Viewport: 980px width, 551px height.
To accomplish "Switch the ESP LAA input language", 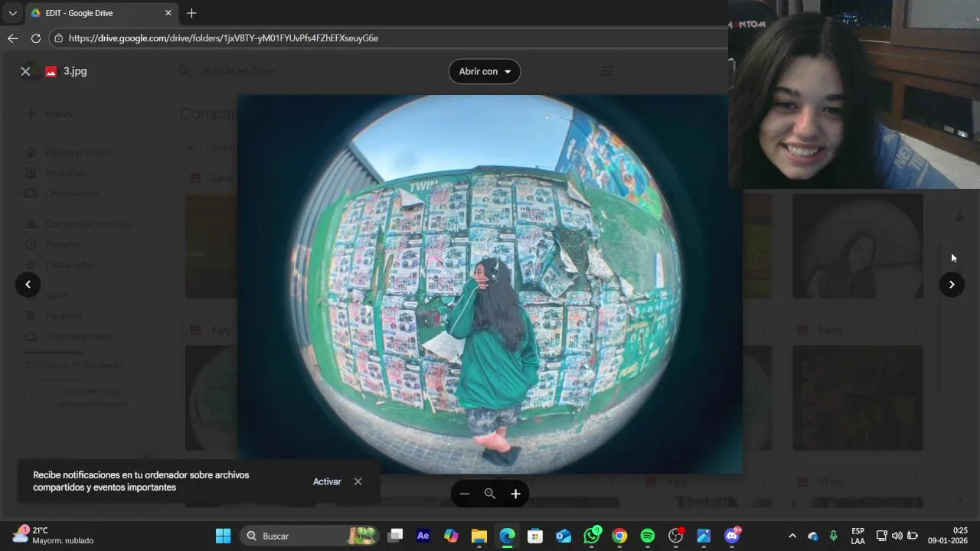I will [858, 536].
